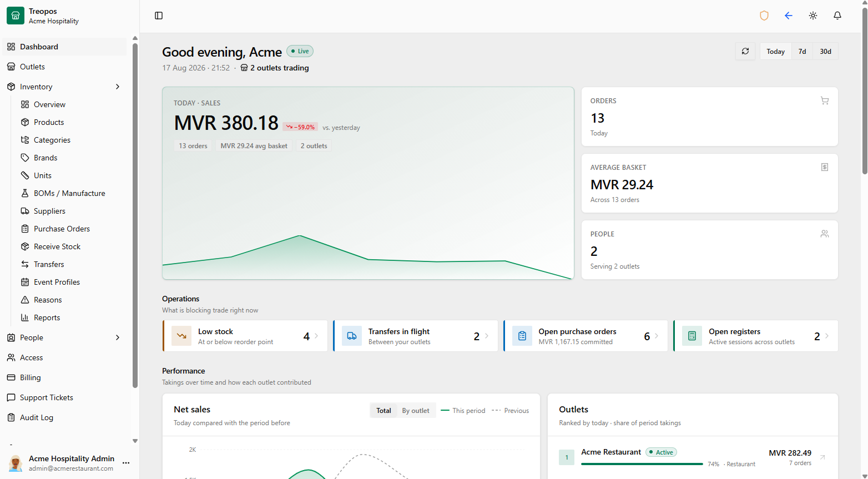Click the Event Profiles calendar icon
The height and width of the screenshot is (479, 868).
point(25,282)
